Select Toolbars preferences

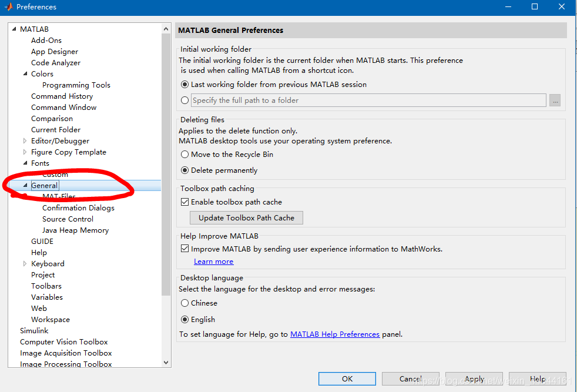coord(46,286)
